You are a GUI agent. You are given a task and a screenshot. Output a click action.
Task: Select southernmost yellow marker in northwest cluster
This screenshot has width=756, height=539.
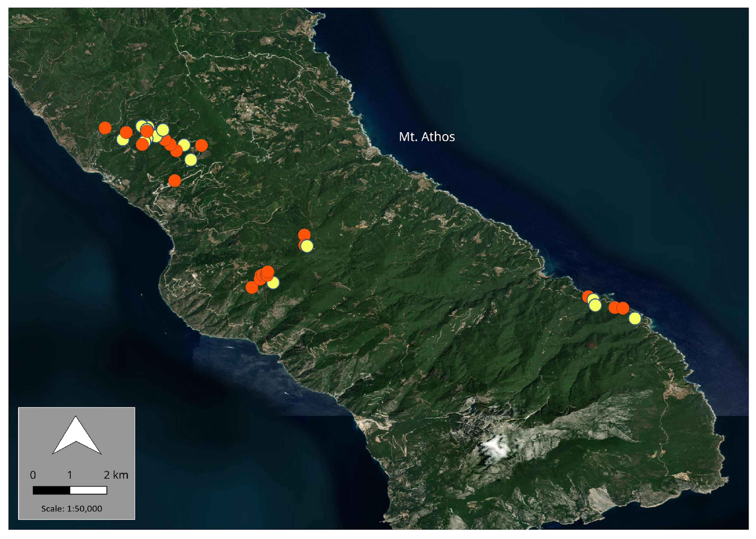click(x=191, y=160)
